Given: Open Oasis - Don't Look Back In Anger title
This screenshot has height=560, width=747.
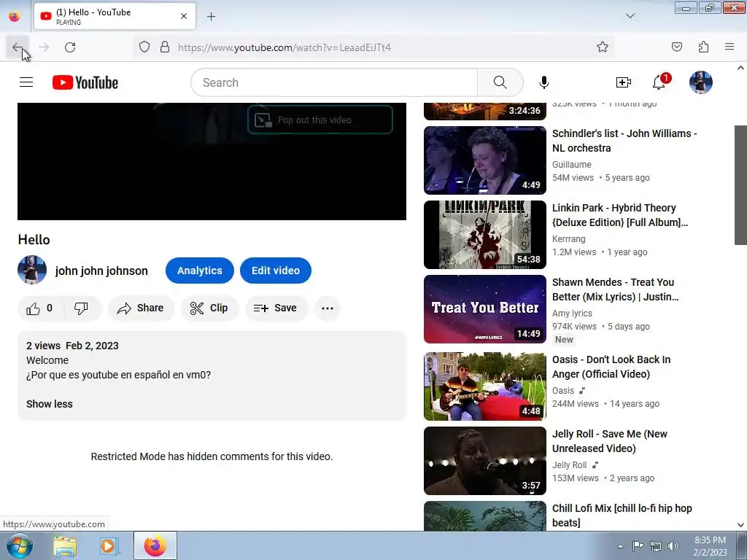Looking at the screenshot, I should (611, 367).
